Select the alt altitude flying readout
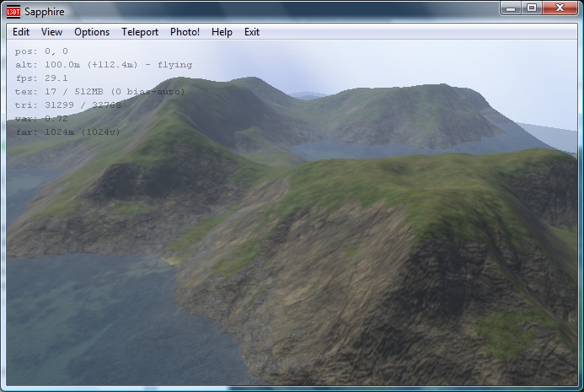The width and height of the screenshot is (584, 392). [x=104, y=65]
